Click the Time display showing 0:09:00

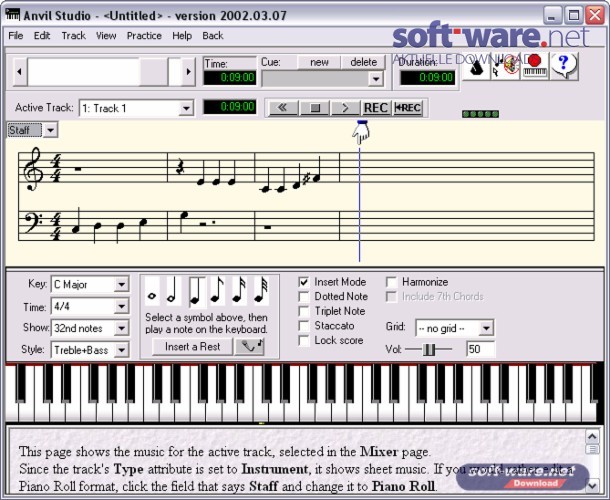[x=230, y=77]
